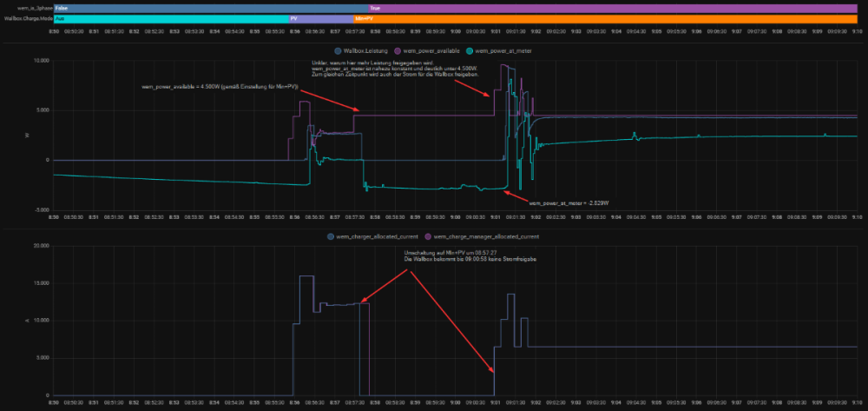Click the Wallbox.Charge.Mode row label
868x411 pixels.
click(x=28, y=17)
